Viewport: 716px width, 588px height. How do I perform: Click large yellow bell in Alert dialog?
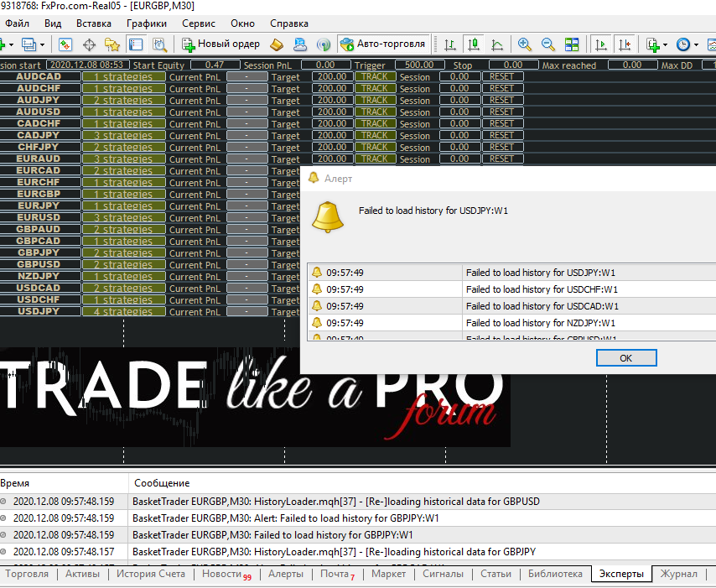[x=328, y=217]
